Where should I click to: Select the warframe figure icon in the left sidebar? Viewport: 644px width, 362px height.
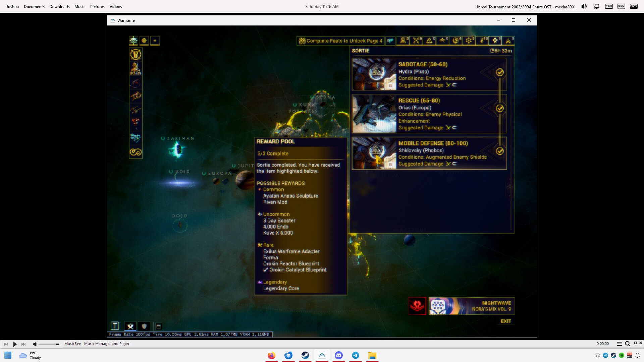click(136, 68)
